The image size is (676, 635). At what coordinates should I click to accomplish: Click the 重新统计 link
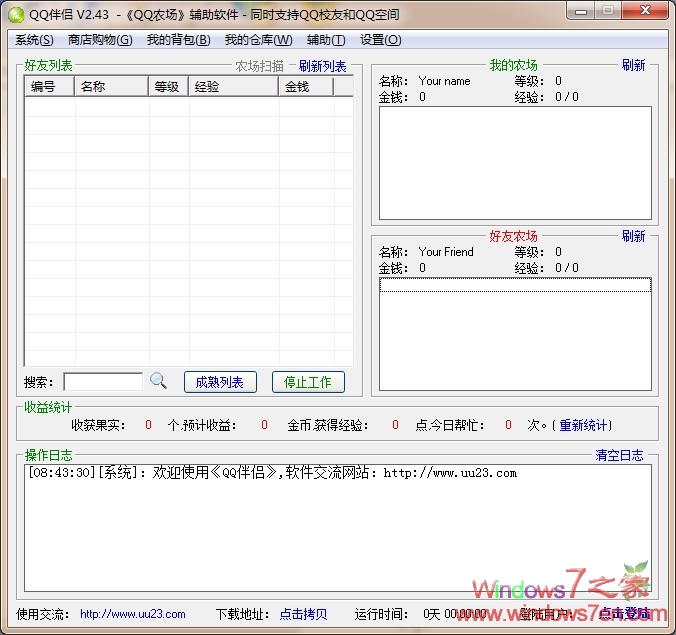(583, 425)
